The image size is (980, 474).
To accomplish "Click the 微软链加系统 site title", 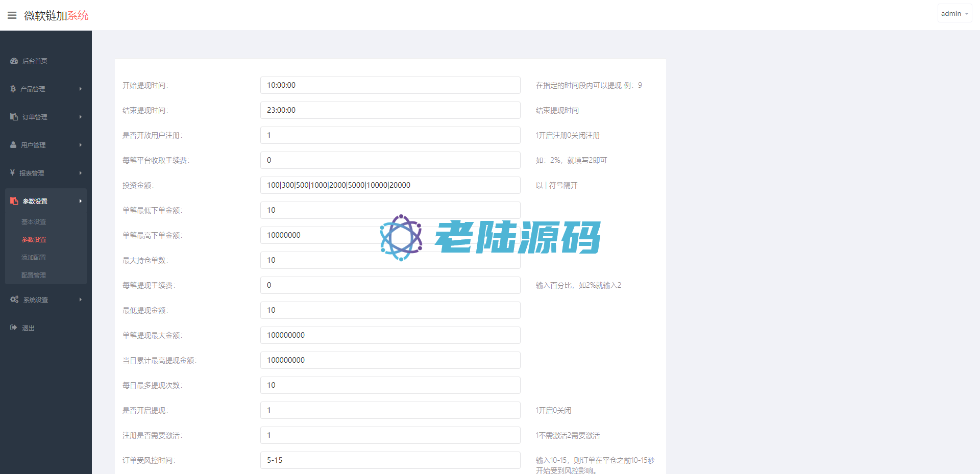I will [x=56, y=16].
